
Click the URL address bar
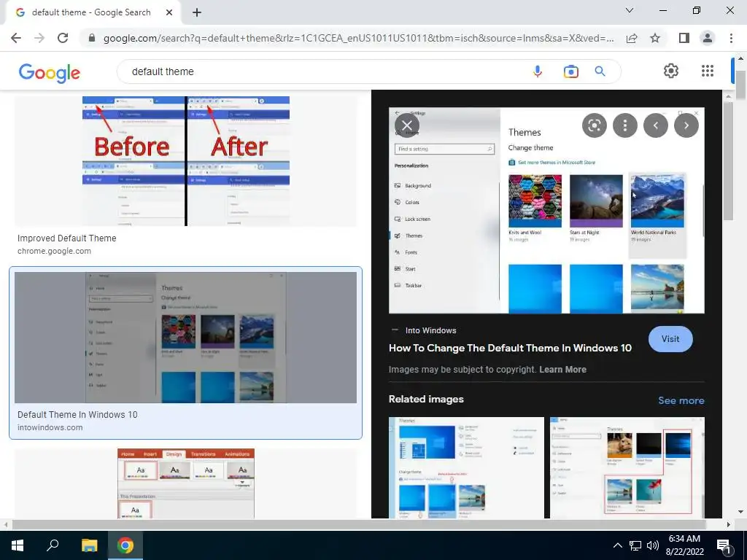tap(358, 38)
